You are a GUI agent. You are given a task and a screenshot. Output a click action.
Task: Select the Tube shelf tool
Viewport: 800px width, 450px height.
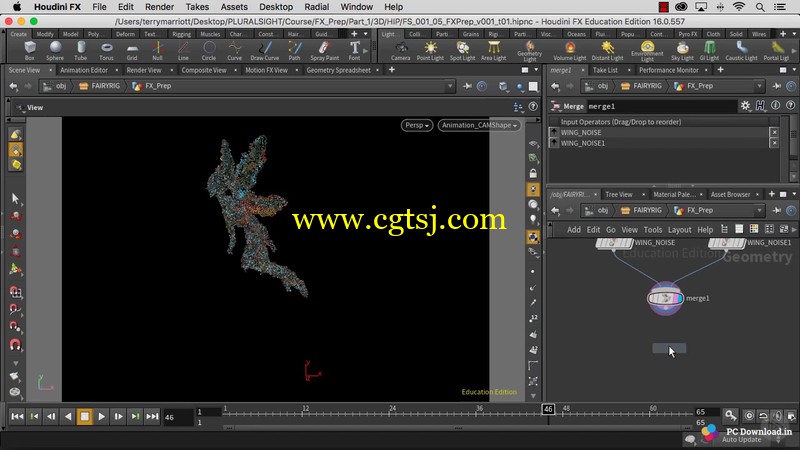click(x=81, y=51)
